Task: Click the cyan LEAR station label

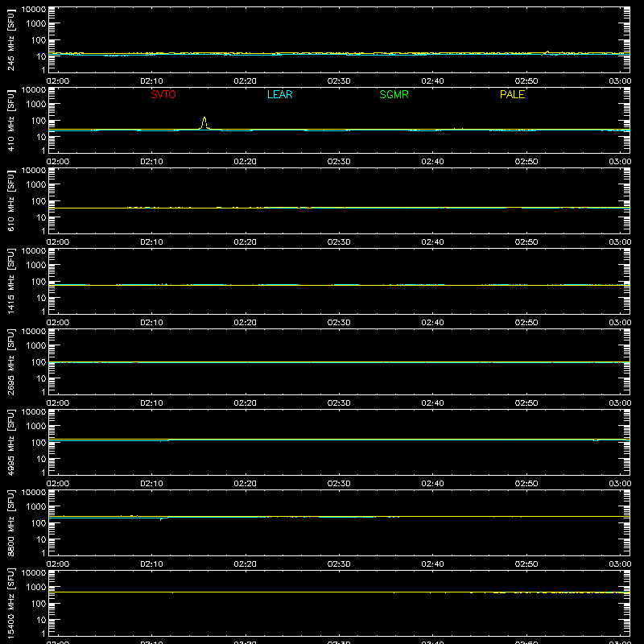Action: point(279,94)
